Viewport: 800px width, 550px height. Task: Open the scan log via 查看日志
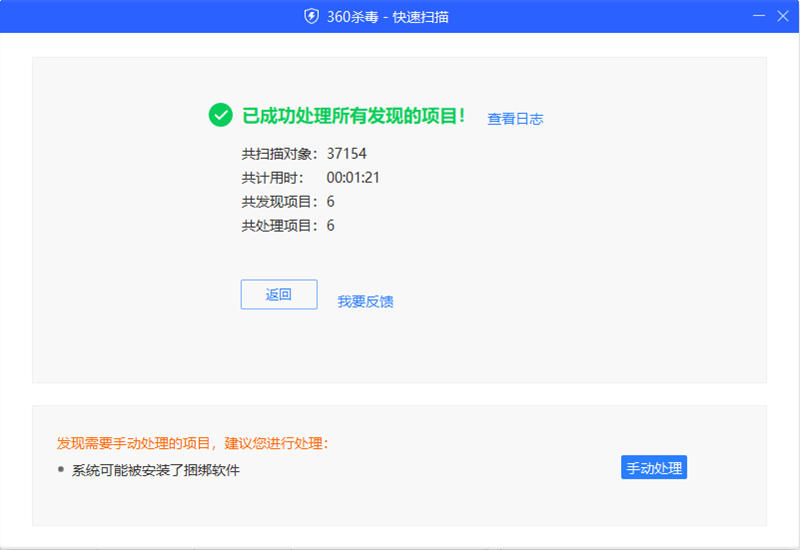[x=515, y=119]
